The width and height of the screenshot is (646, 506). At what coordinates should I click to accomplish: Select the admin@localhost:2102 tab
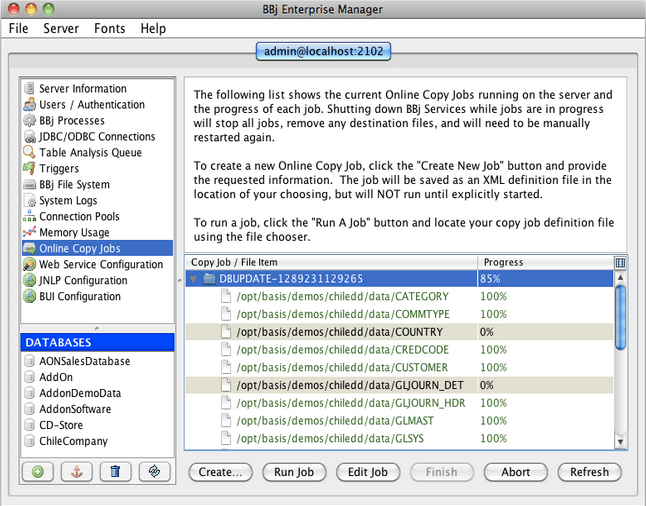pos(323,52)
